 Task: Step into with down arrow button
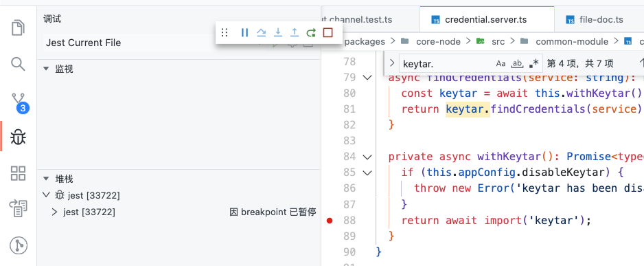point(278,32)
